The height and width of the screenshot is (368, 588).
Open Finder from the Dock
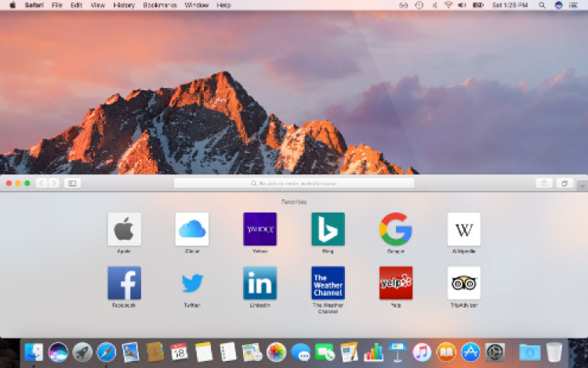pos(34,352)
